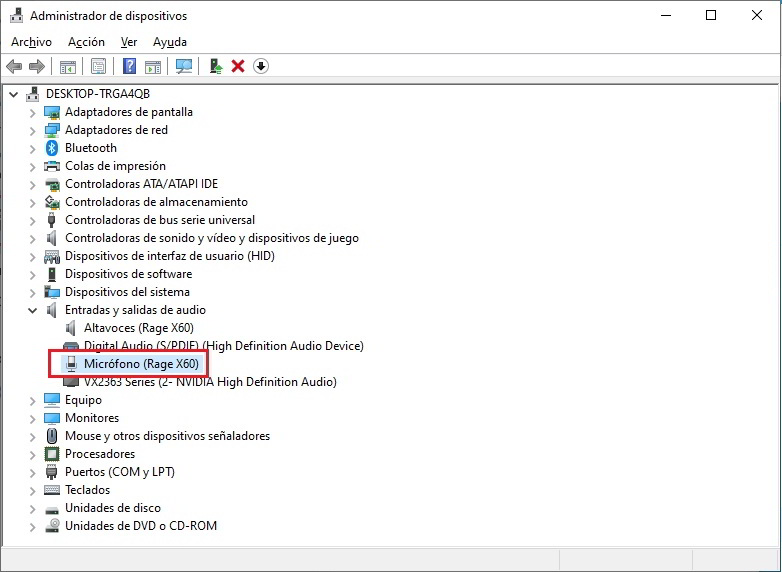The height and width of the screenshot is (572, 782).
Task: Open the Acción menu
Action: [86, 42]
